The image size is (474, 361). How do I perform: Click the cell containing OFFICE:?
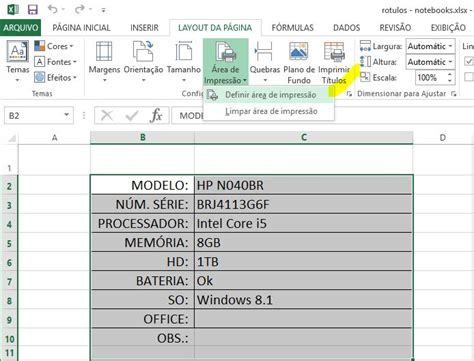tap(143, 319)
